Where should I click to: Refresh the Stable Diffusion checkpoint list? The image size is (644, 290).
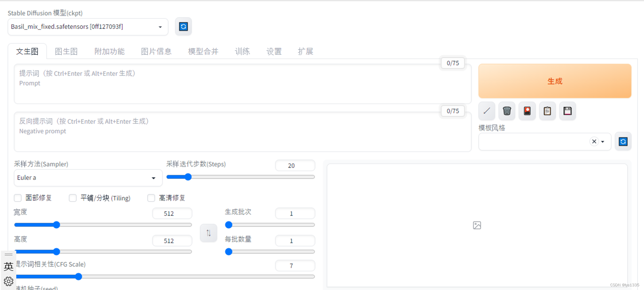tap(183, 26)
